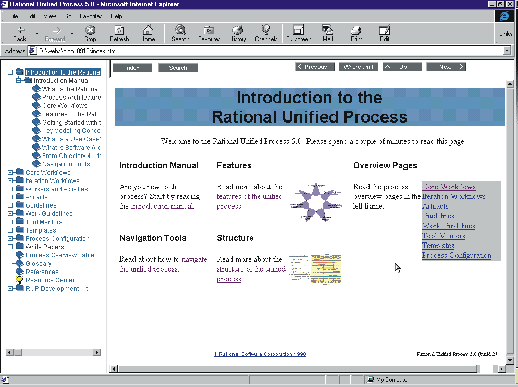Expand the Work Guidelines tree node
The width and height of the screenshot is (518, 387).
tap(10, 213)
